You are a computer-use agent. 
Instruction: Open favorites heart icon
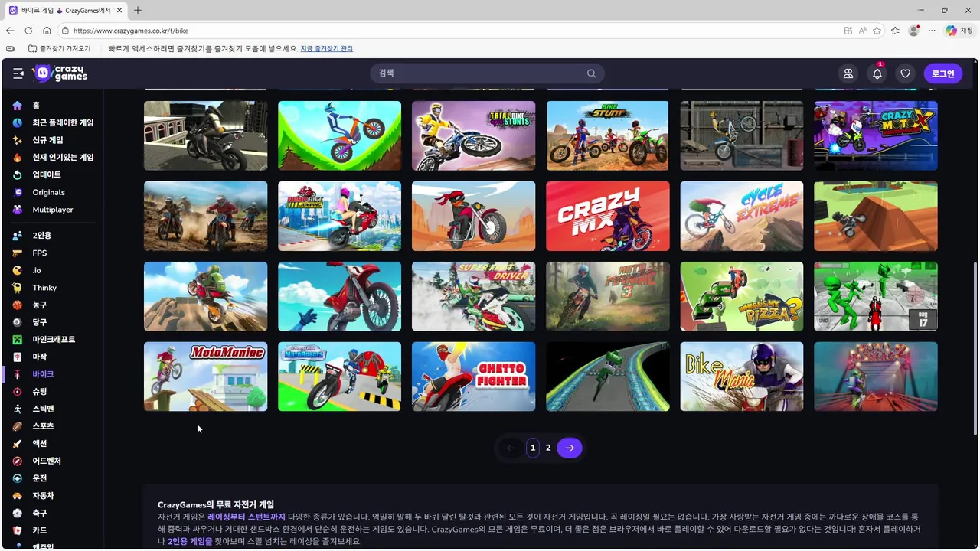click(906, 73)
